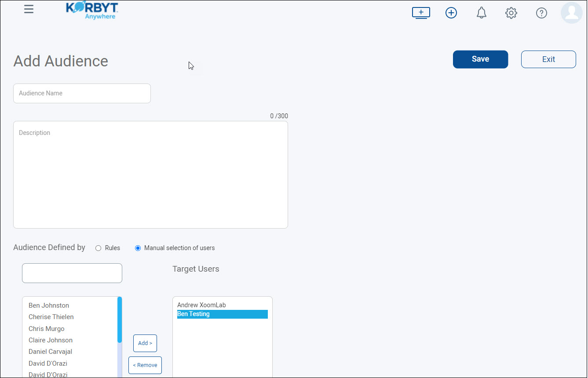Select Ben Testing in Target Users

tap(223, 314)
